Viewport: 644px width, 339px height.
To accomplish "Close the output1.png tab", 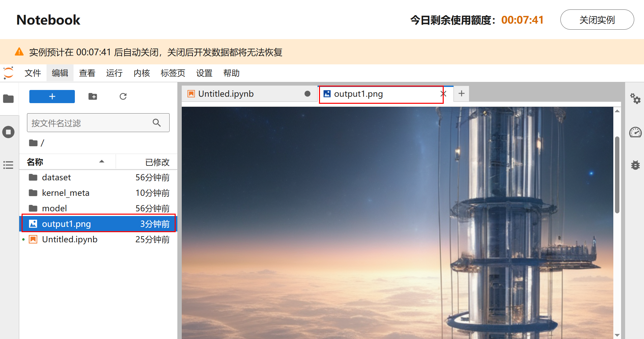I will [x=443, y=94].
